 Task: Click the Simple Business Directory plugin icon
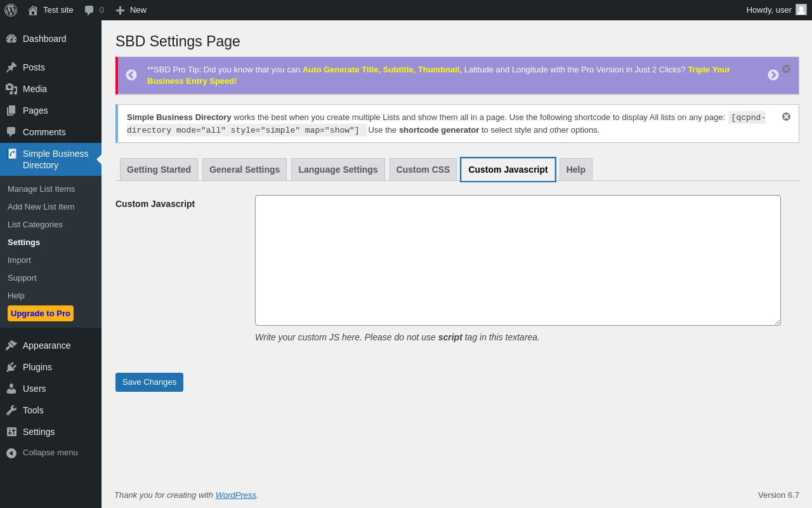point(12,154)
